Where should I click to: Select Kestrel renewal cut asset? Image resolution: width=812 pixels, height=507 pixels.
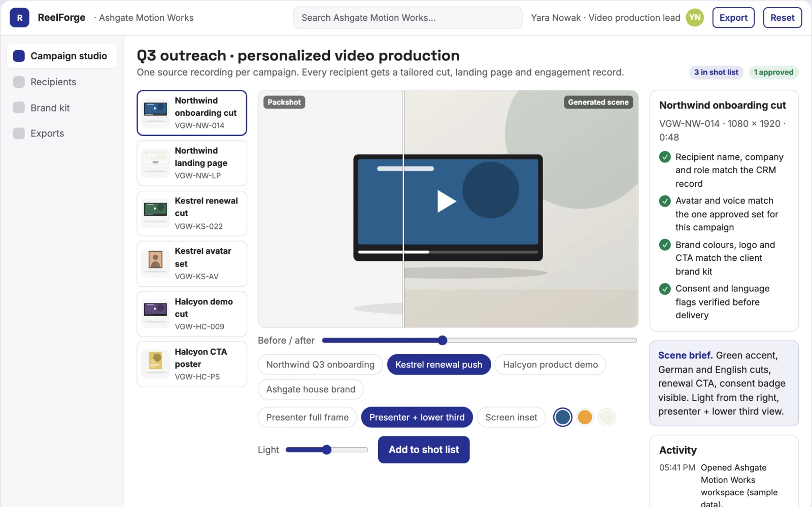click(x=192, y=213)
